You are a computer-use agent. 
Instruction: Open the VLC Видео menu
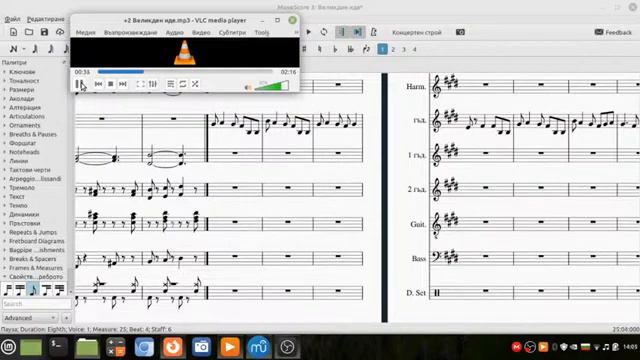tap(201, 32)
